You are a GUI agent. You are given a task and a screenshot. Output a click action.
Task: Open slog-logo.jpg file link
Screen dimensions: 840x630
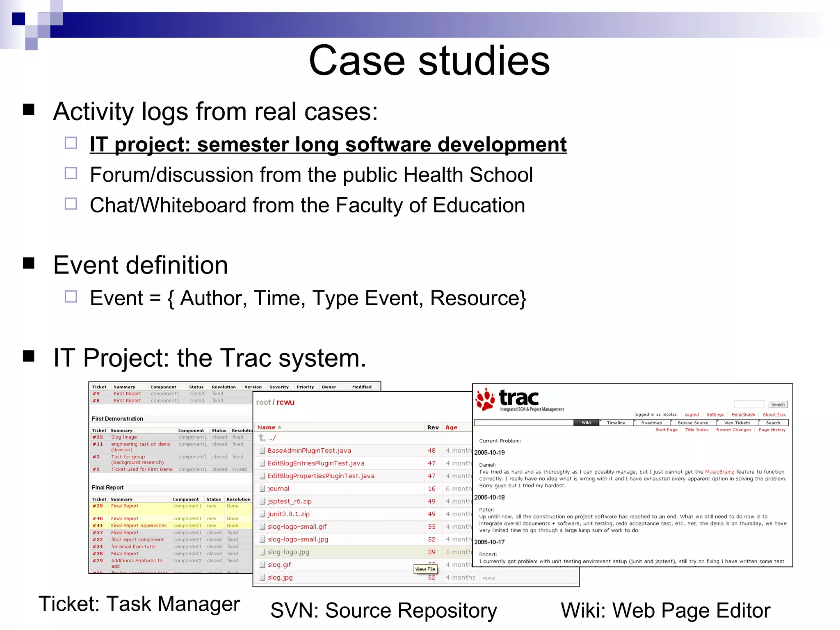tap(288, 552)
